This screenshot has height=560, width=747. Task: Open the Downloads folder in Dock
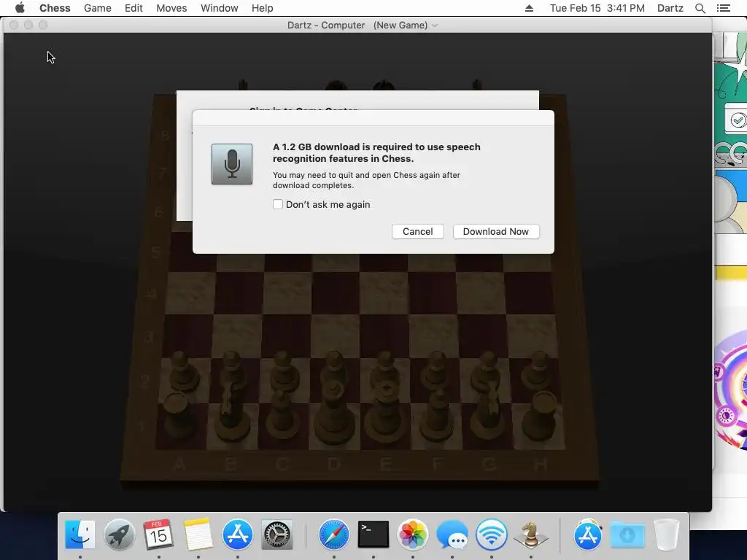pyautogui.click(x=627, y=535)
